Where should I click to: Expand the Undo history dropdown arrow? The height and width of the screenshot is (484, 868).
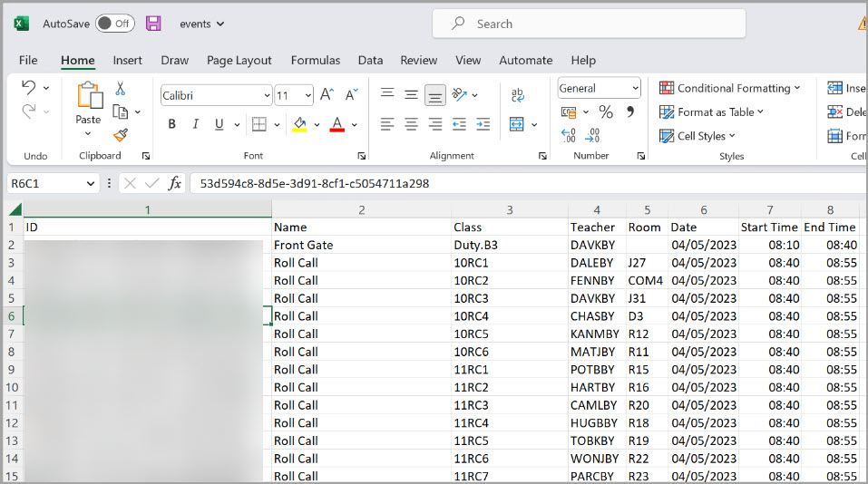pos(46,88)
